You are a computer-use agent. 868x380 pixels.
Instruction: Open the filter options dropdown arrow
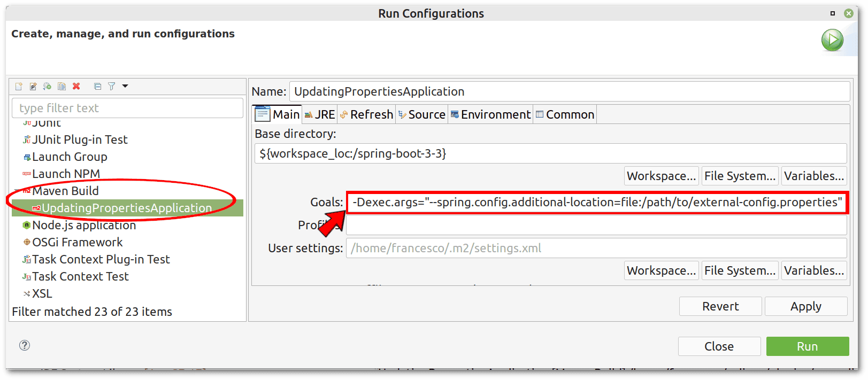(x=125, y=86)
